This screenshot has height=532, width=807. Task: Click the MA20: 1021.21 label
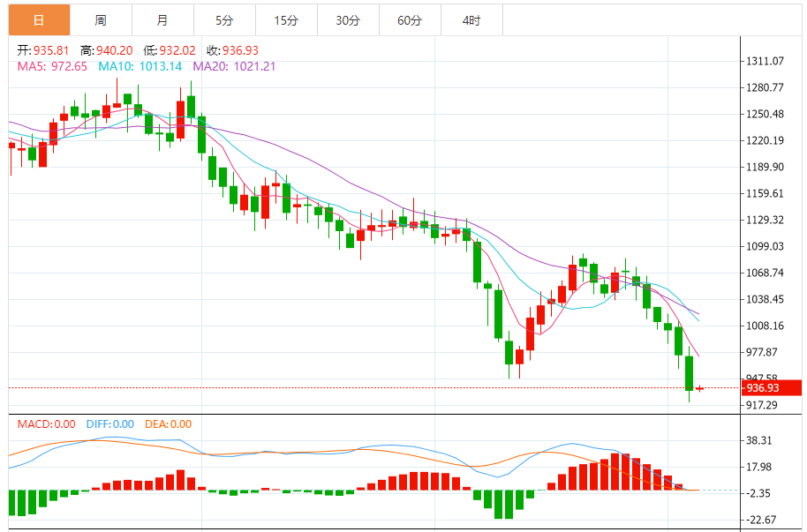[x=234, y=66]
